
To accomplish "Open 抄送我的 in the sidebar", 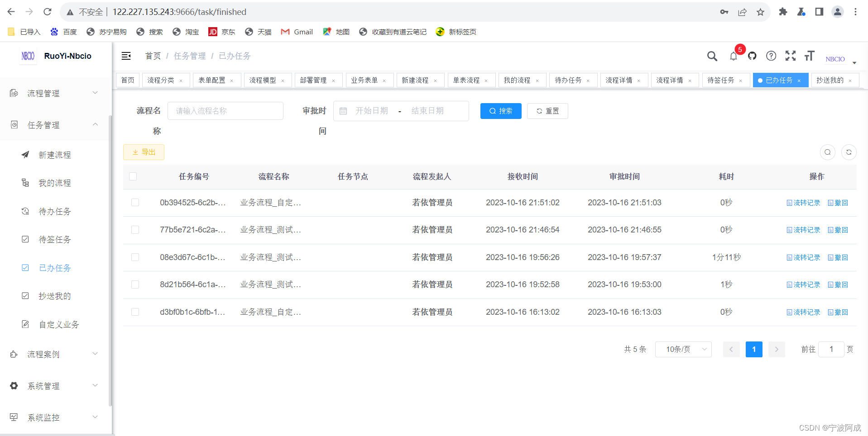I will click(54, 296).
